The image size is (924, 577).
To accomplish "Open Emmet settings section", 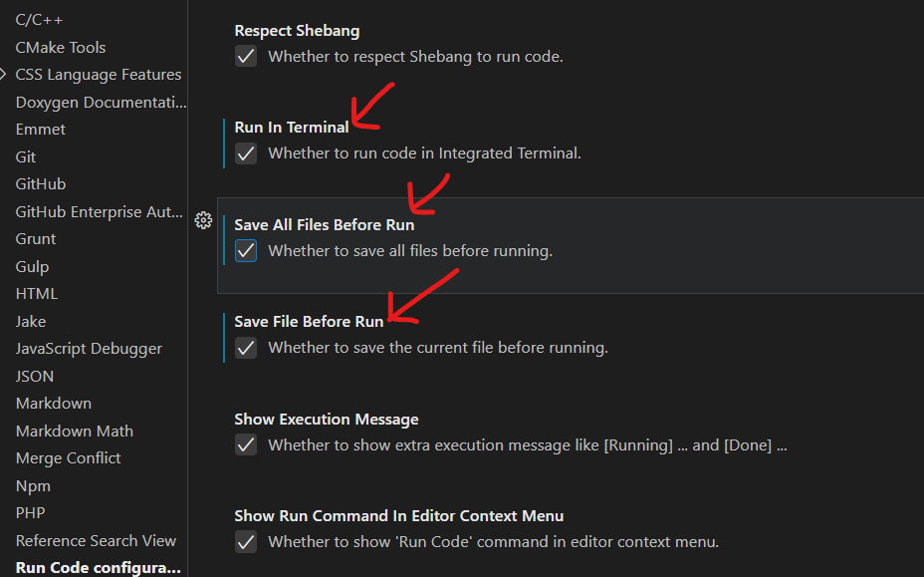I will (41, 130).
